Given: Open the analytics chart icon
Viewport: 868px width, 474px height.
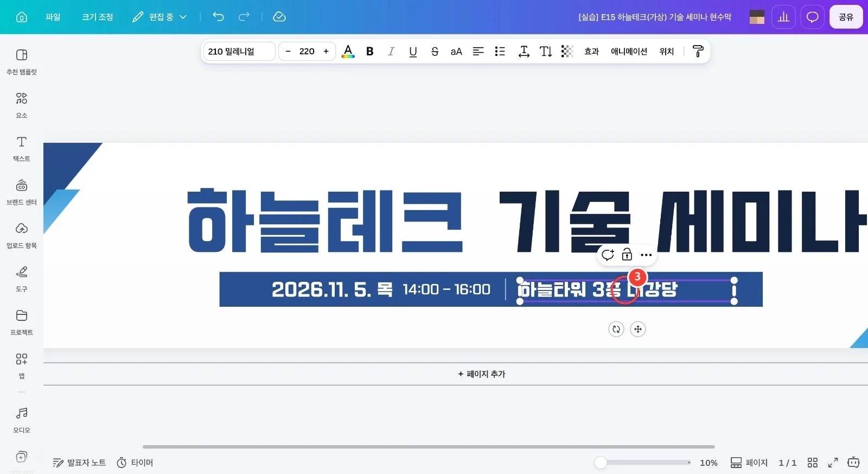Looking at the screenshot, I should (x=783, y=17).
